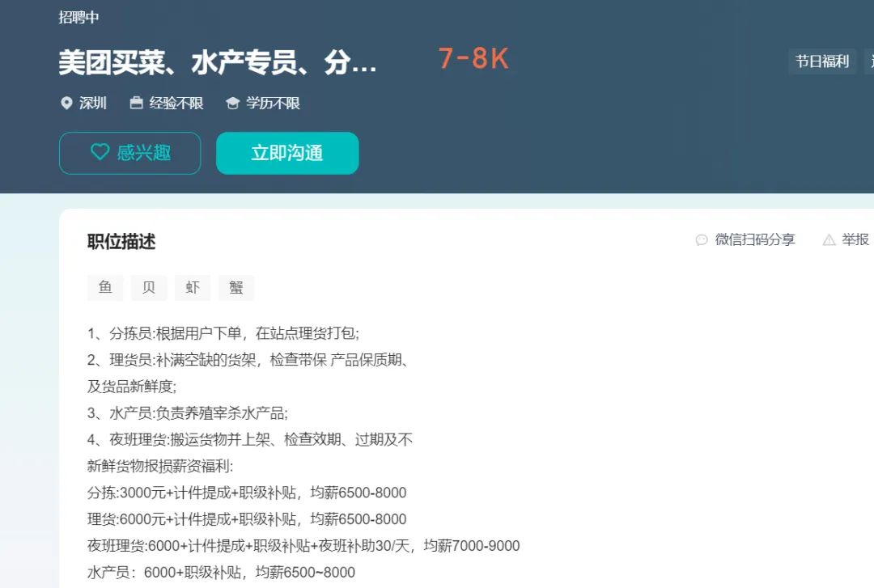Click the warning triangle icon next to 举报
The height and width of the screenshot is (588, 874).
829,239
